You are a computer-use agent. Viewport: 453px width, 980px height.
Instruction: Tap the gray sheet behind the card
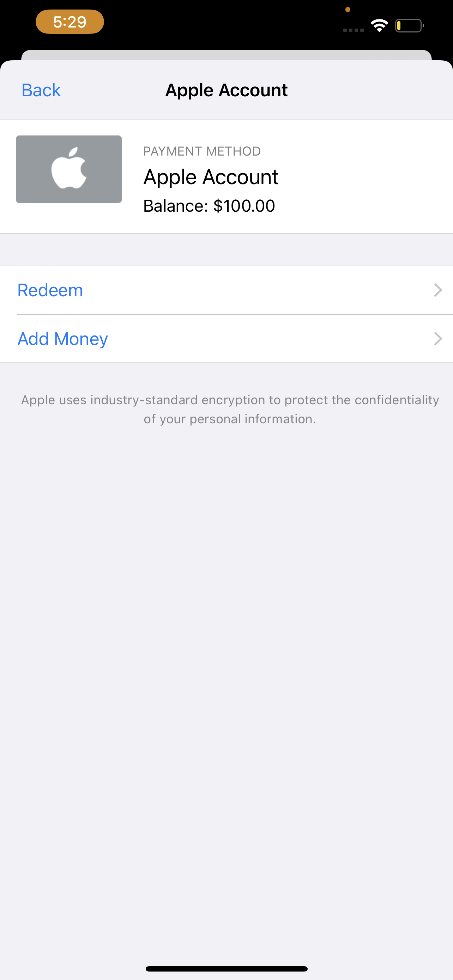click(226, 55)
